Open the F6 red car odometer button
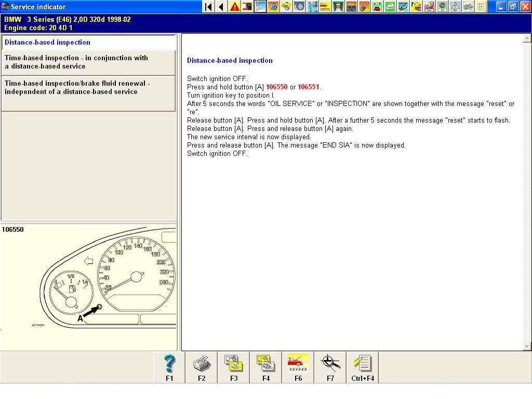Image resolution: width=532 pixels, height=399 pixels. 298,368
